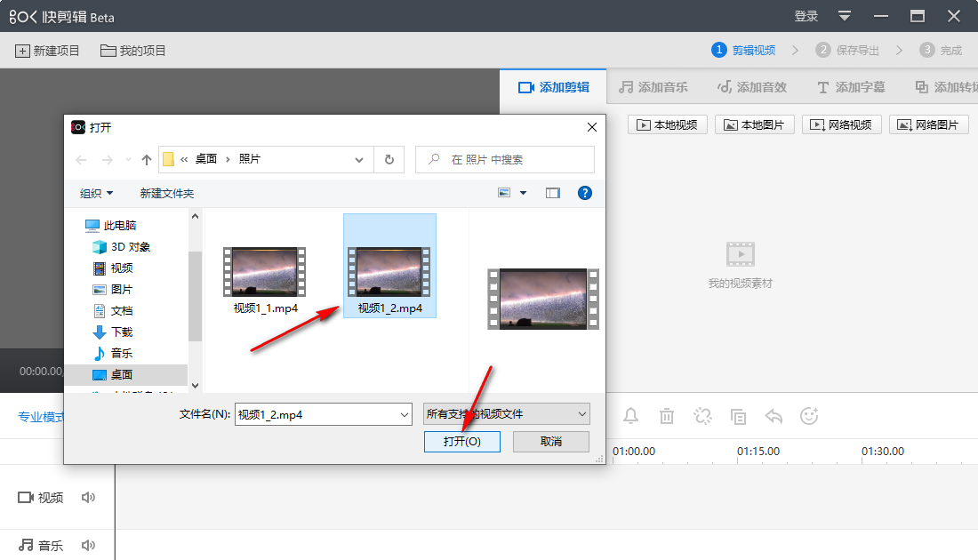Refresh the 照片 folder listing
This screenshot has height=560, width=978.
pyautogui.click(x=389, y=160)
